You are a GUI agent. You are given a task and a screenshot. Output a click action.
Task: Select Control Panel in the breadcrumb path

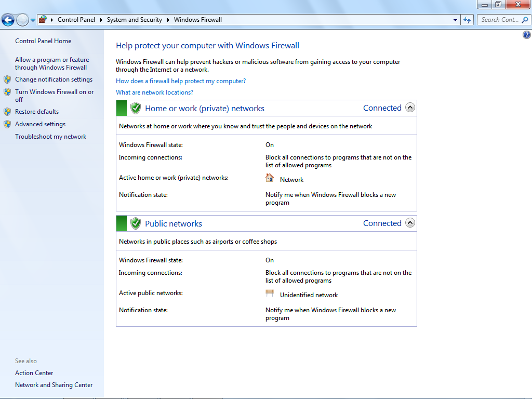tap(76, 20)
